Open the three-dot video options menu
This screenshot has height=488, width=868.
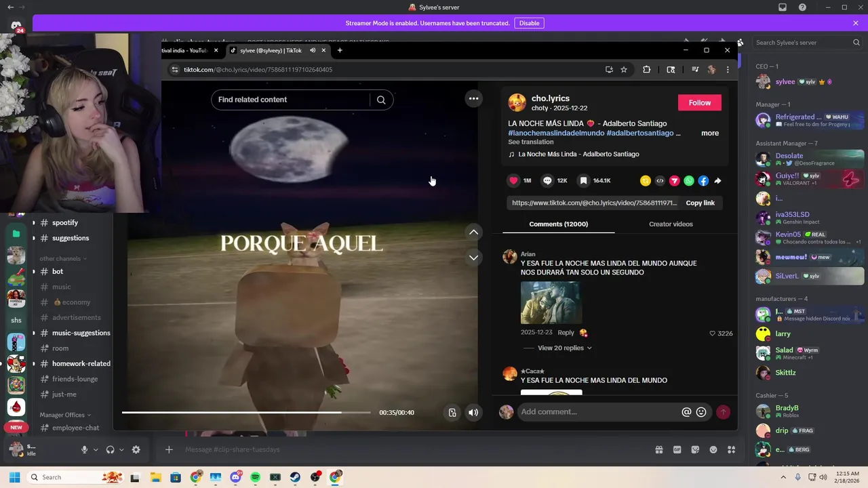(473, 99)
